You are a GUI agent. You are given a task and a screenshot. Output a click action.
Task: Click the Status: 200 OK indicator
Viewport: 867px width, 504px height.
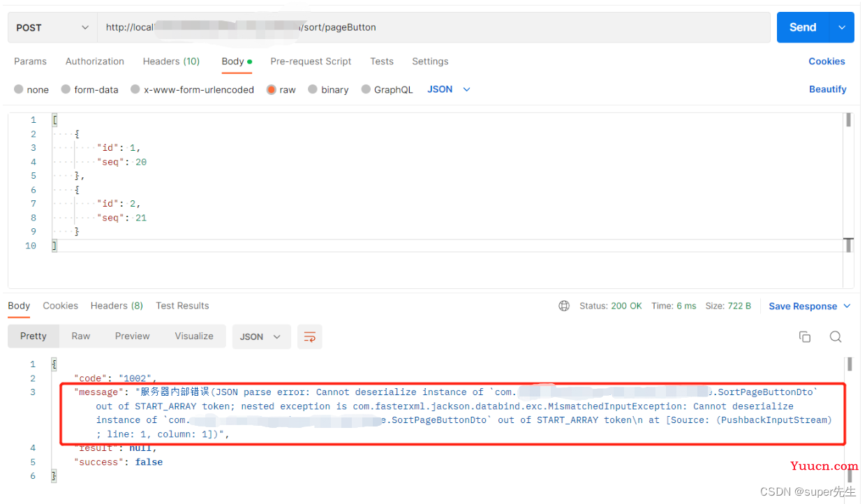pyautogui.click(x=611, y=306)
